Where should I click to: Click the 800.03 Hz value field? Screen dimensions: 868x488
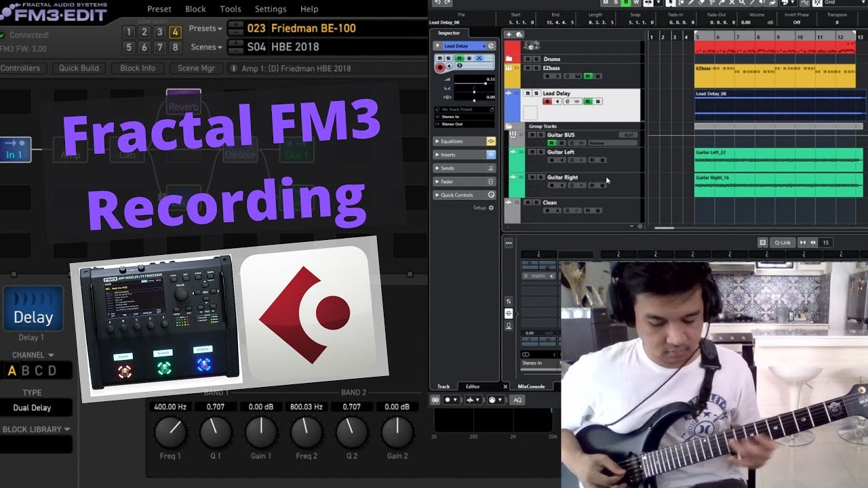307,407
